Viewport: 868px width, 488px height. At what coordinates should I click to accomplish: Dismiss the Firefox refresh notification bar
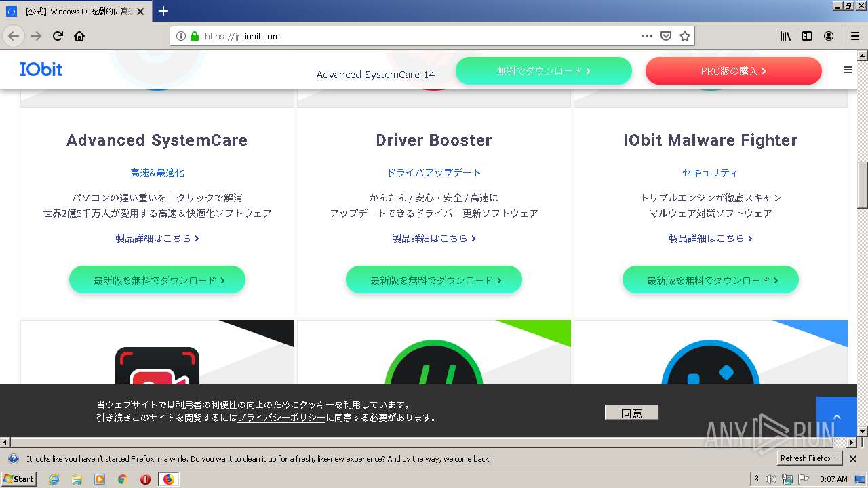coord(853,459)
